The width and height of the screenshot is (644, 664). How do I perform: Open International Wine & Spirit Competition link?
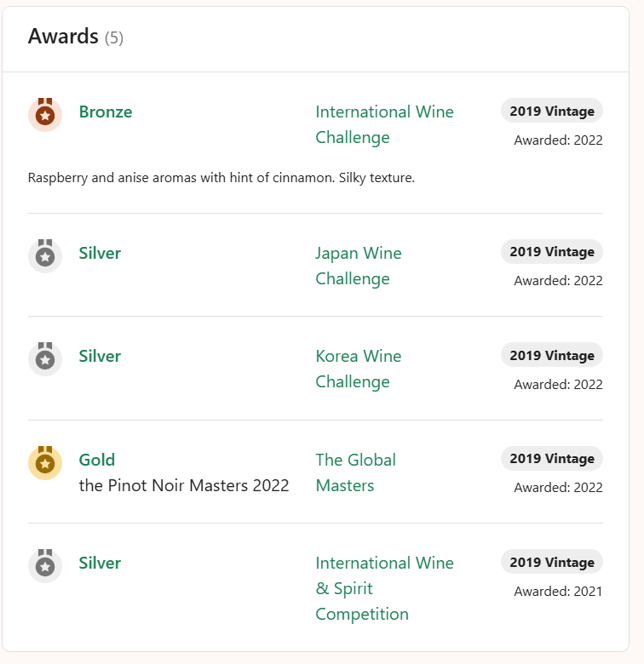(384, 588)
